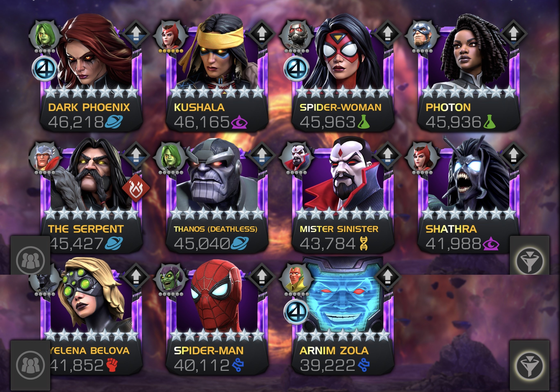The image size is (560, 392).
Task: Click the Scarlet Witch relic on Kushala
Action: 170,35
